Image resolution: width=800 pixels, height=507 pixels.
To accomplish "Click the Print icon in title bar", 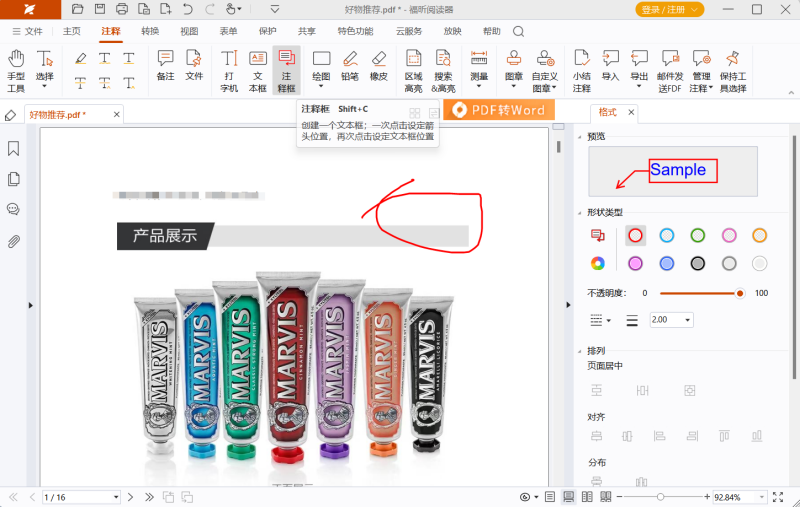I will coord(122,9).
